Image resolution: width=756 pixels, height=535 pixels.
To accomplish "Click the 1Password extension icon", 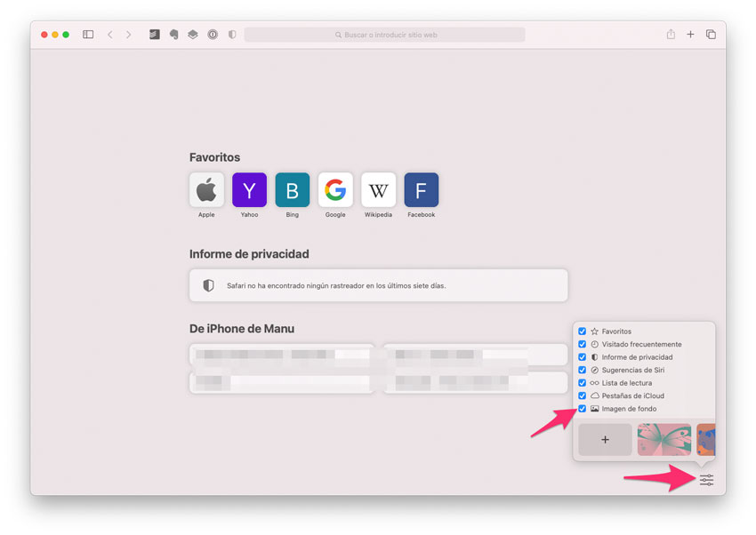I will click(213, 35).
